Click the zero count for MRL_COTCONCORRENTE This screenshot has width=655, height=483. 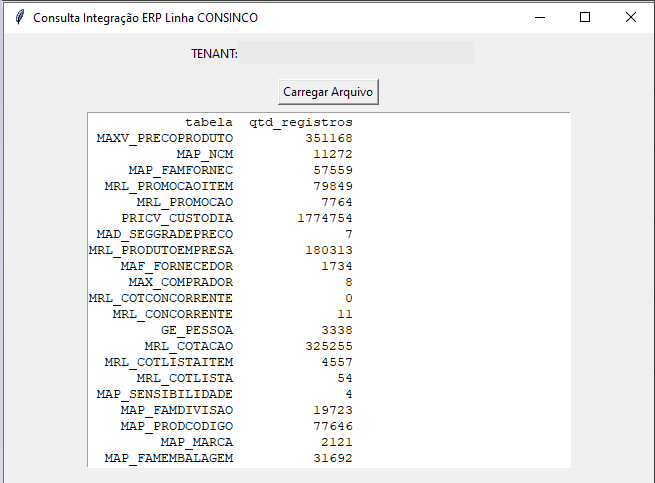[349, 298]
